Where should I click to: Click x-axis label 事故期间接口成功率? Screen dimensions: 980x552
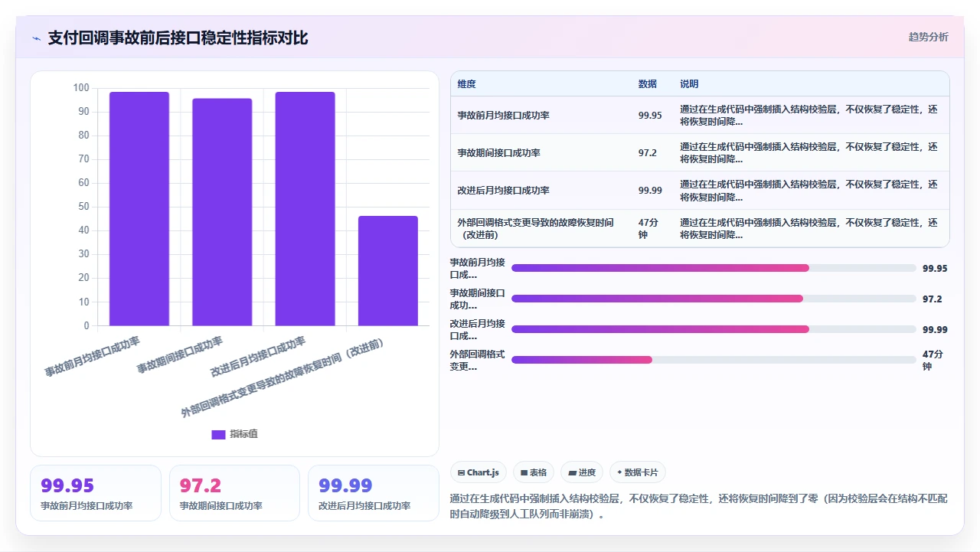180,355
